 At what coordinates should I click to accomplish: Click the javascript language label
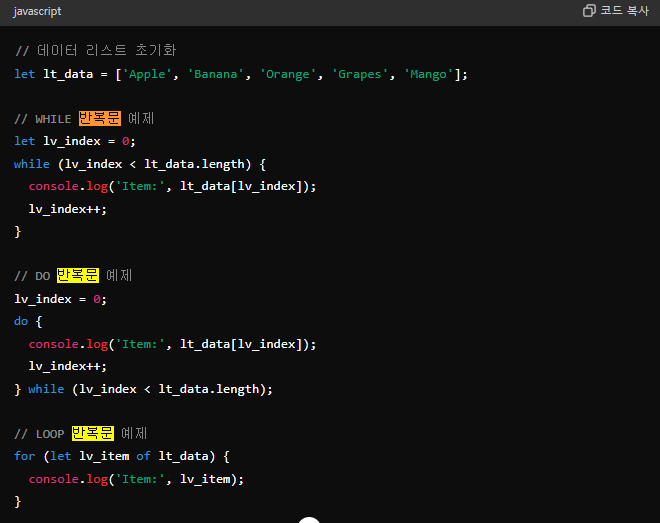tap(37, 11)
